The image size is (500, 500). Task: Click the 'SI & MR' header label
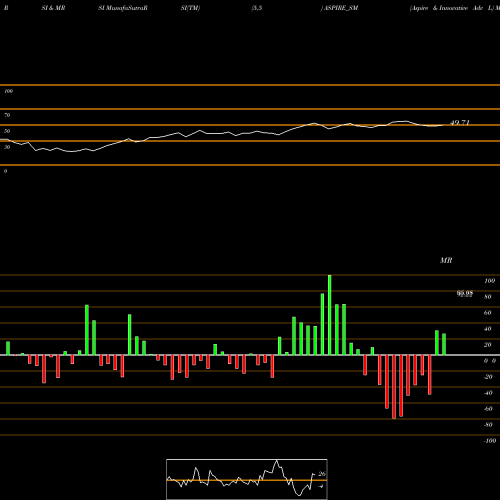pyautogui.click(x=53, y=8)
